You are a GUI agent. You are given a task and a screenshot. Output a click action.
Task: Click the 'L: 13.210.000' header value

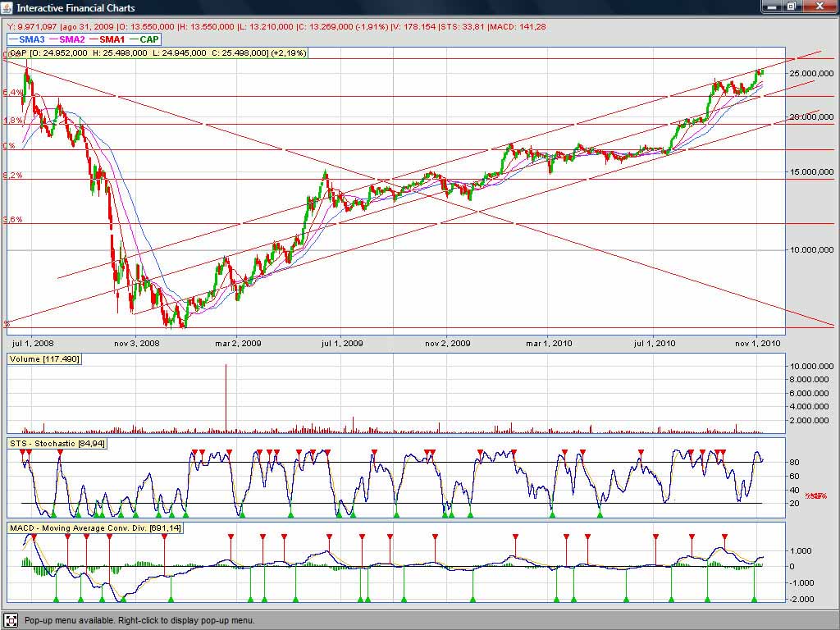pyautogui.click(x=266, y=26)
